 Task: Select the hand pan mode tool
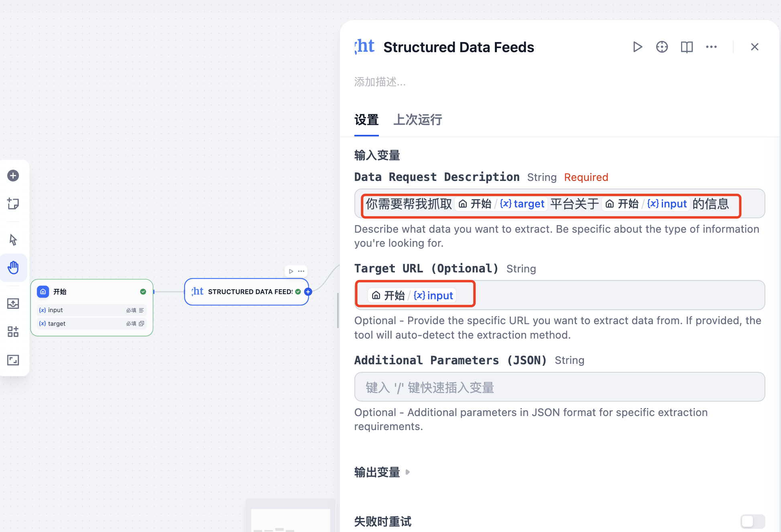tap(13, 268)
